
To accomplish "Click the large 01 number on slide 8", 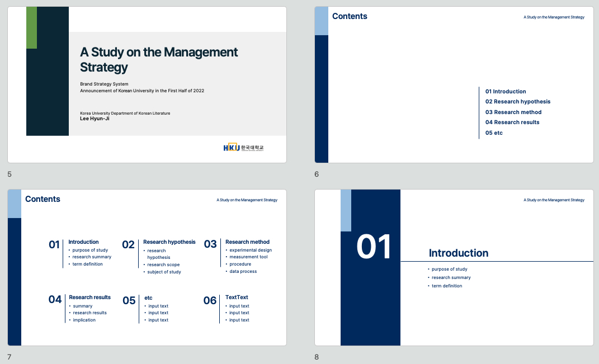I will [374, 247].
